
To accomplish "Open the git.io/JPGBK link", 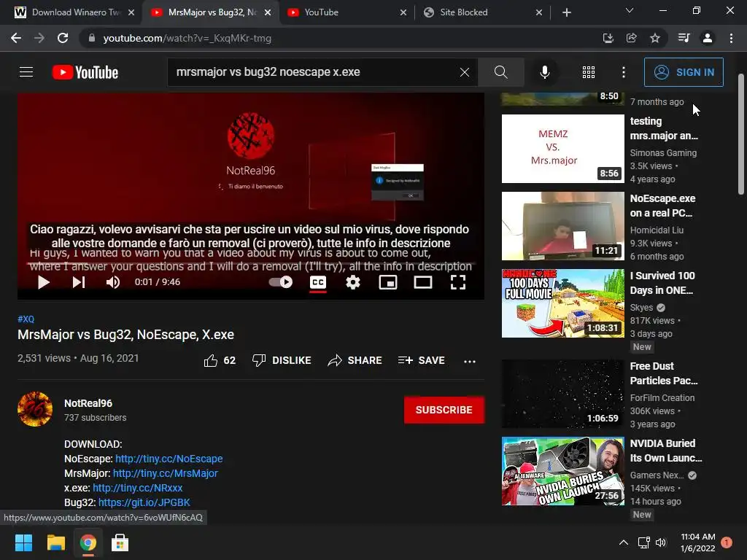I will [144, 502].
